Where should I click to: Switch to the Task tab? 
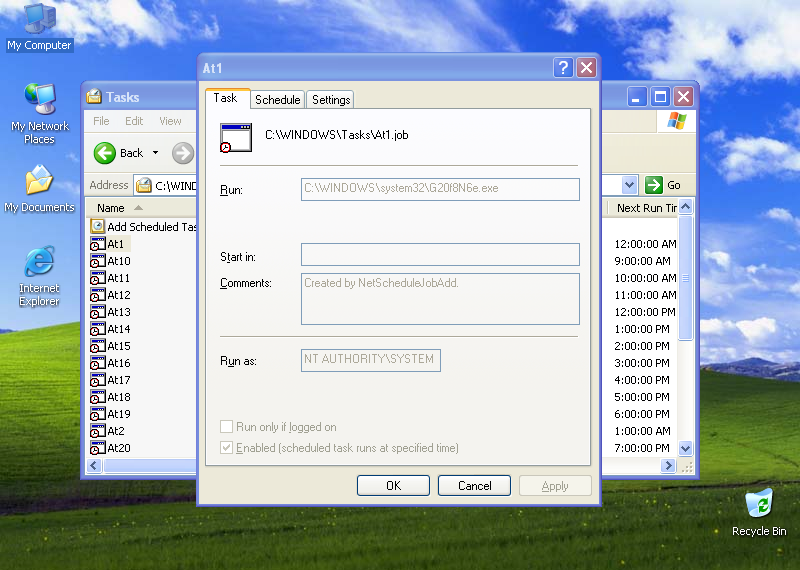click(x=226, y=98)
